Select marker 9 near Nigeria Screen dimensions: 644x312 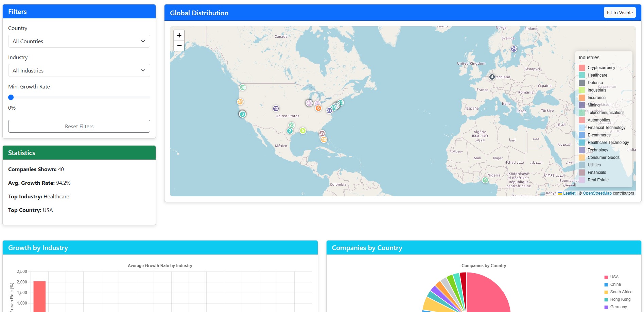click(x=485, y=180)
